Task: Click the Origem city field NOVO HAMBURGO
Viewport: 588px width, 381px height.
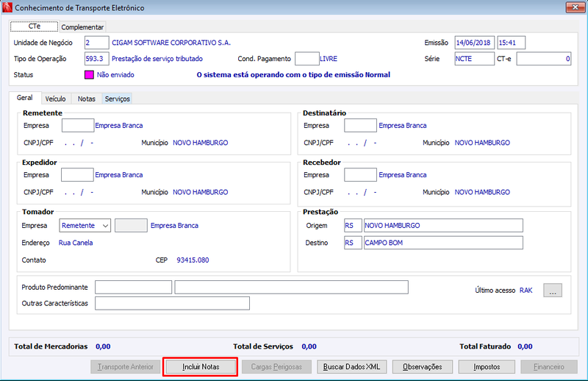Action: click(443, 226)
